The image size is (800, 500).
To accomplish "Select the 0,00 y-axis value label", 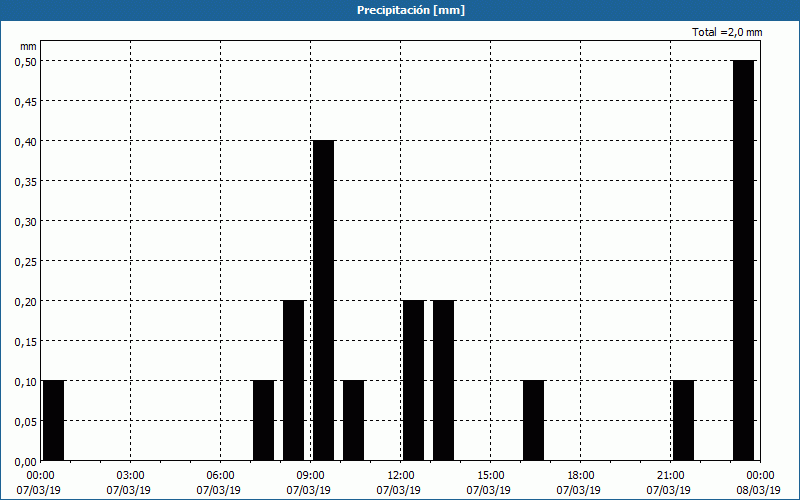I will click(26, 462).
